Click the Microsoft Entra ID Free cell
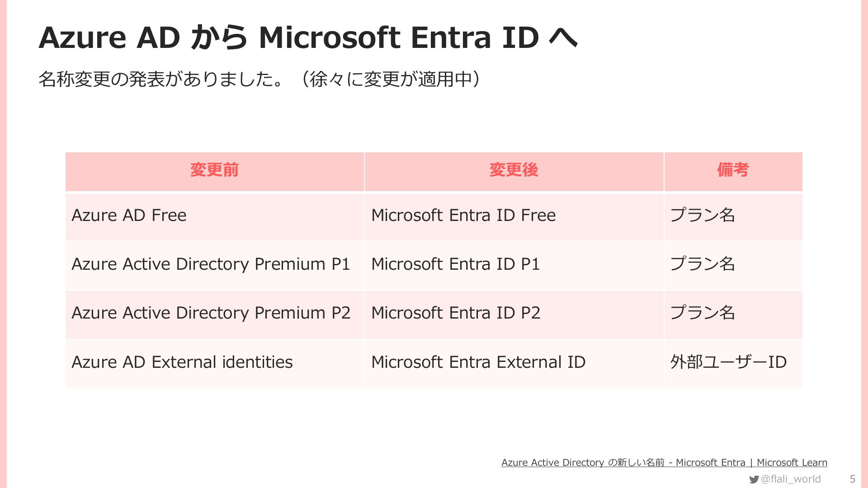Image resolution: width=868 pixels, height=488 pixels. click(514, 216)
